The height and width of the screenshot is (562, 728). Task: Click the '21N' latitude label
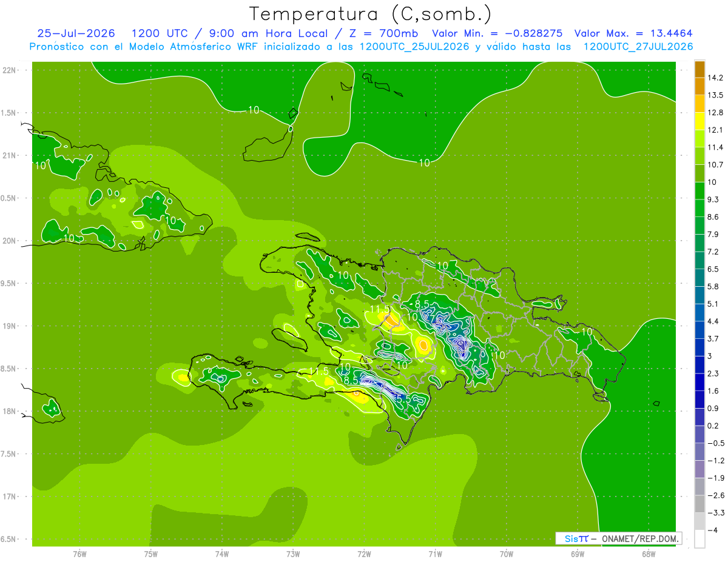(x=9, y=155)
